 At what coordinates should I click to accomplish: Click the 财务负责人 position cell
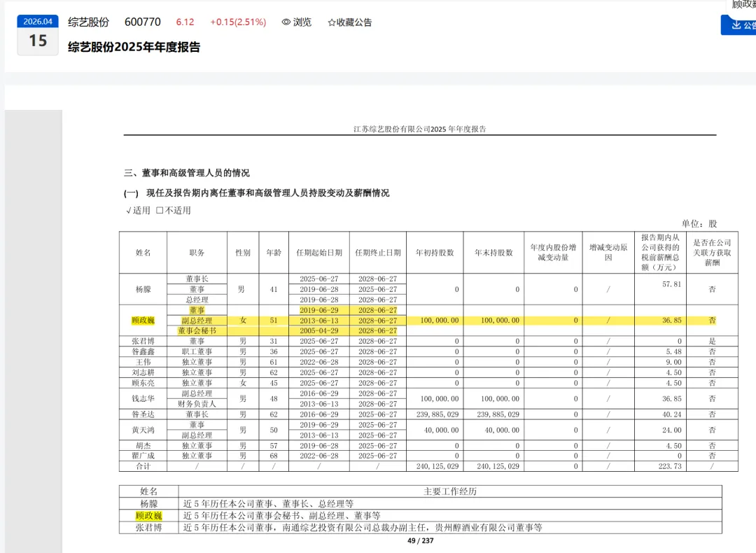click(x=197, y=404)
